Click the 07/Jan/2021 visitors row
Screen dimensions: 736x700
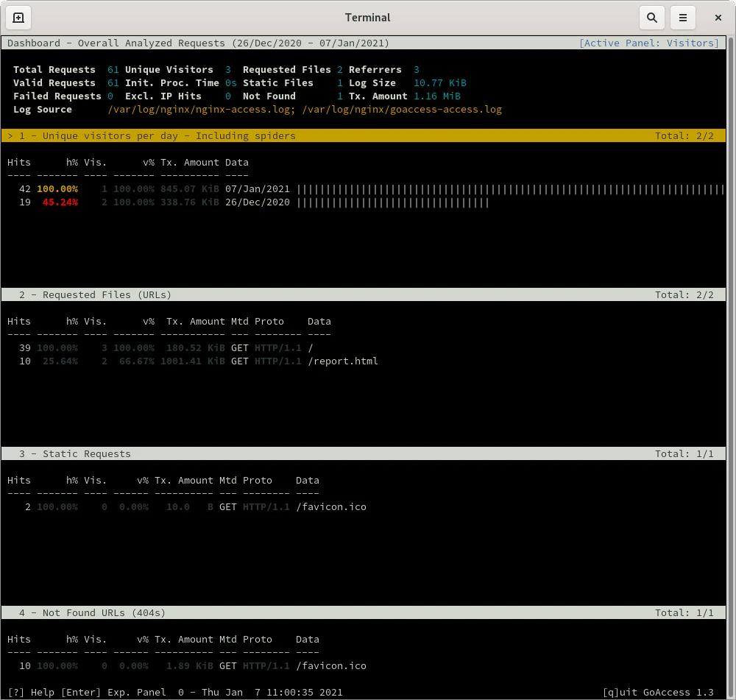point(258,189)
